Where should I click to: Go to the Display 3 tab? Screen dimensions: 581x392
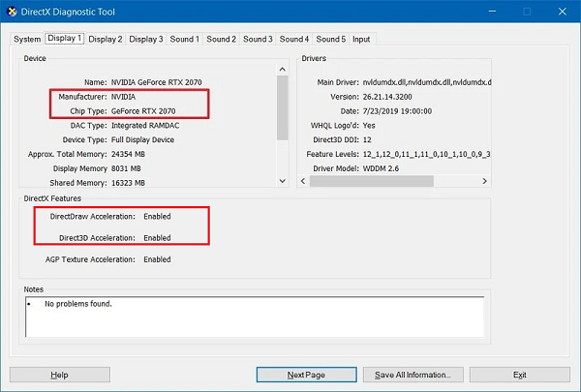pos(146,39)
